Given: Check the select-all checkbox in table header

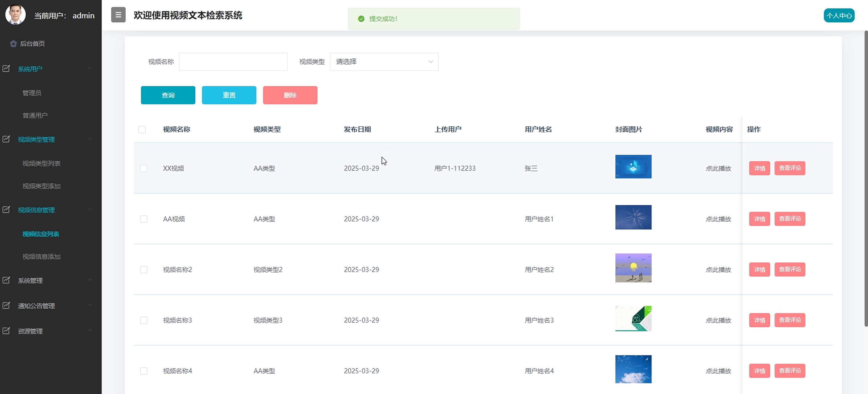Looking at the screenshot, I should [142, 129].
